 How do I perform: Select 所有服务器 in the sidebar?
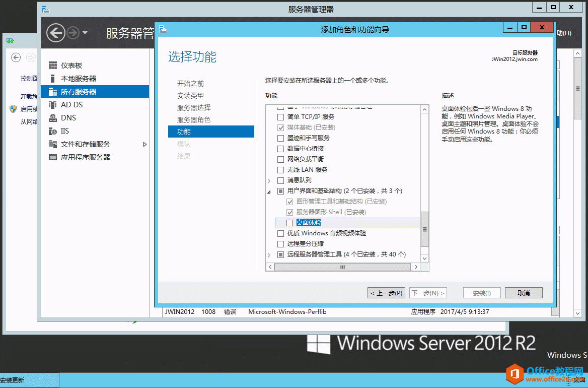tap(77, 91)
